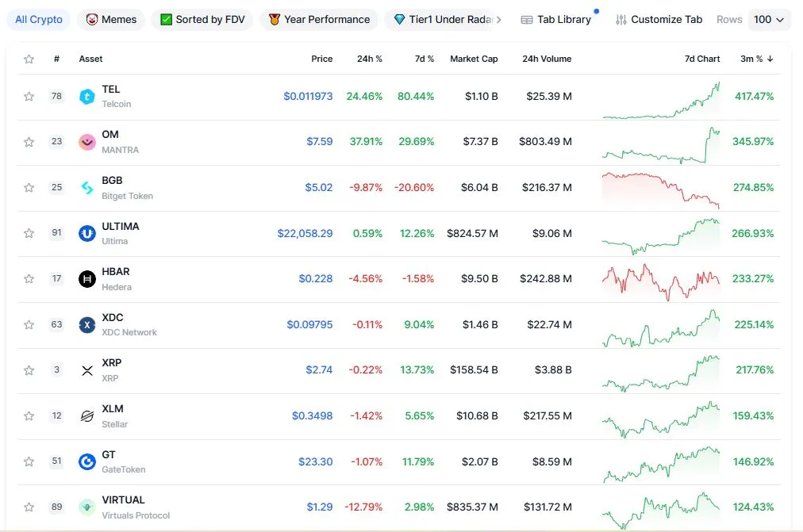Sort by the 24h Volume column header
The width and height of the screenshot is (803, 532).
(x=547, y=59)
